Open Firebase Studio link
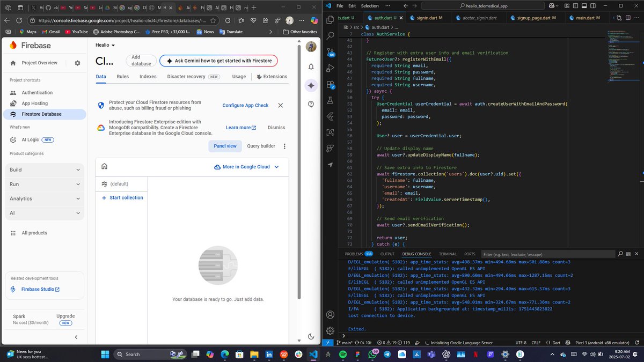 [x=40, y=289]
